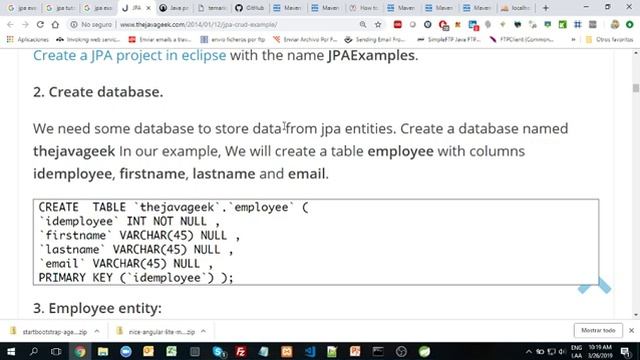This screenshot has width=640, height=360.
Task: Open File Explorer from the taskbar
Action: pyautogui.click(x=103, y=351)
